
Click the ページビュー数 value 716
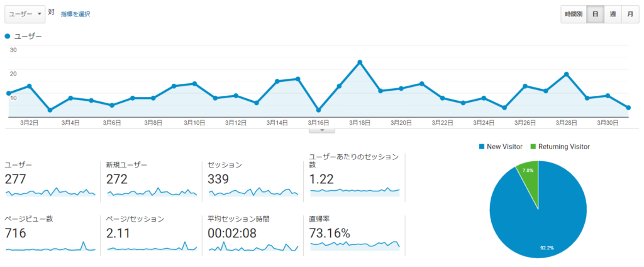[15, 233]
